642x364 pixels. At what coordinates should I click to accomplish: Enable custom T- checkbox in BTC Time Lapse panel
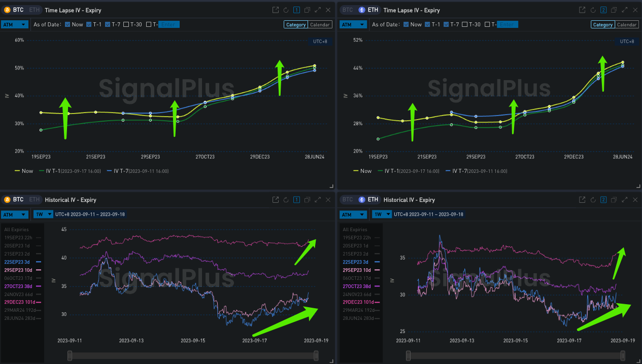[x=149, y=24]
